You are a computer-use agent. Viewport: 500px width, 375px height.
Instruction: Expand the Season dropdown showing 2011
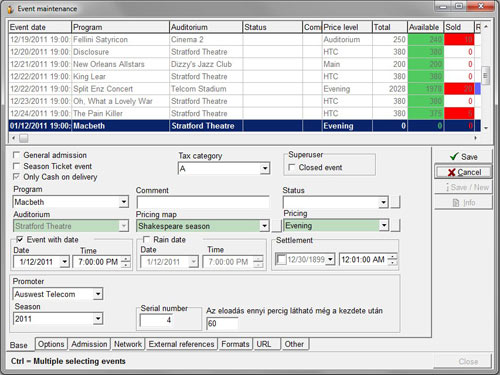click(x=98, y=319)
